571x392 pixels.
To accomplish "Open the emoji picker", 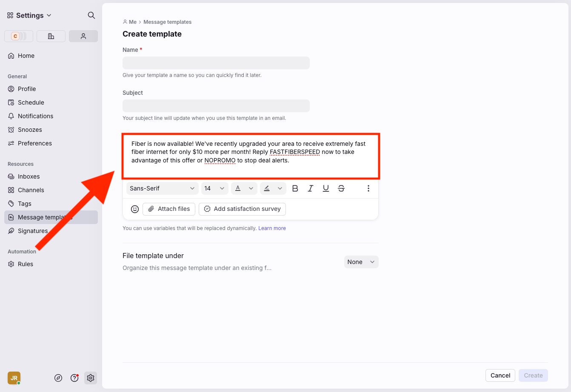I will pyautogui.click(x=135, y=209).
